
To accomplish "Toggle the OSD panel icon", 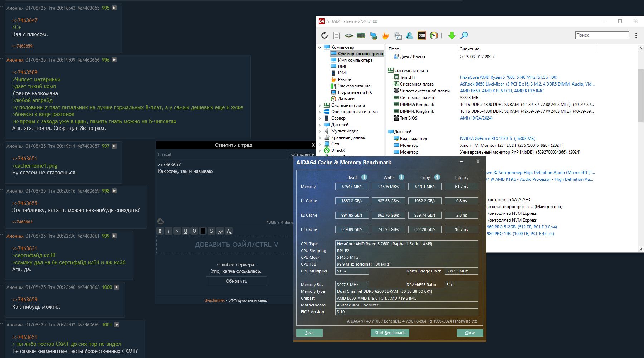I will click(422, 35).
